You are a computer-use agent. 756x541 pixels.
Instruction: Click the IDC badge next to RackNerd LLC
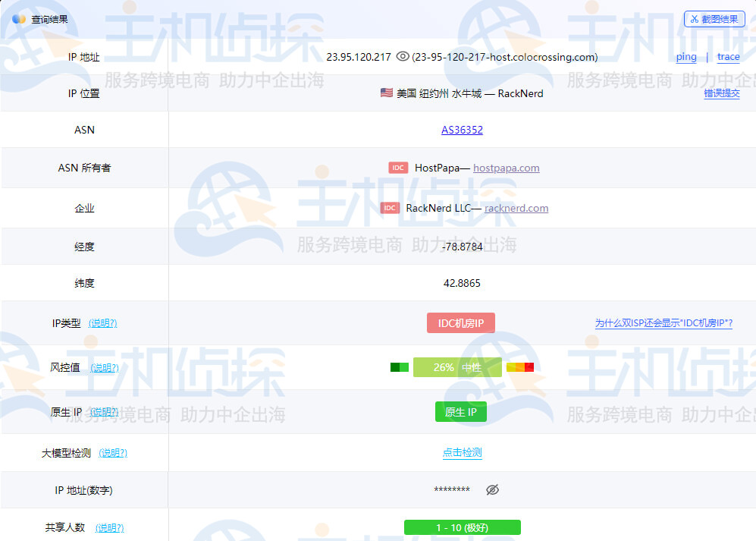(x=390, y=208)
